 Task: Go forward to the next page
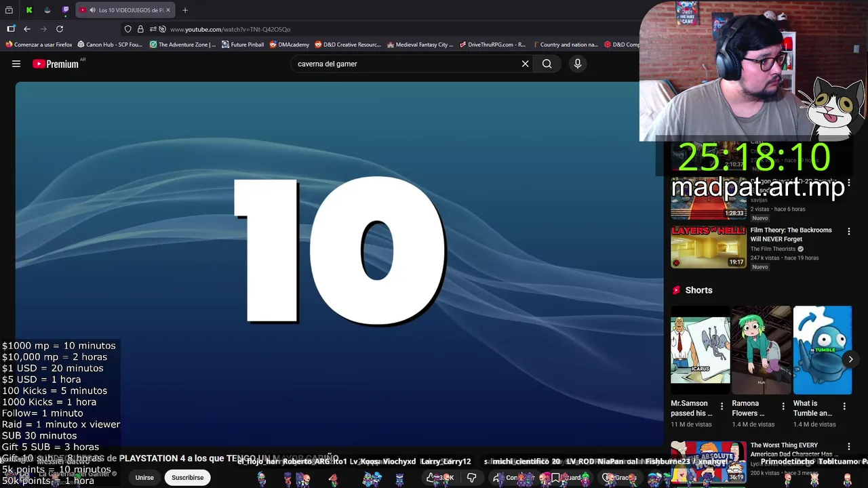[x=43, y=29]
